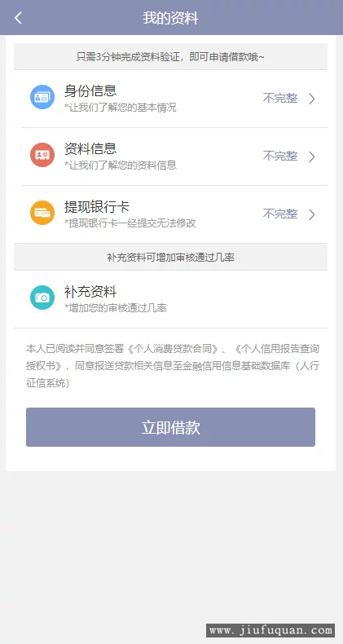The image size is (343, 644).
Task: Expand the 提现银行卡 row chevron
Action: [x=312, y=214]
